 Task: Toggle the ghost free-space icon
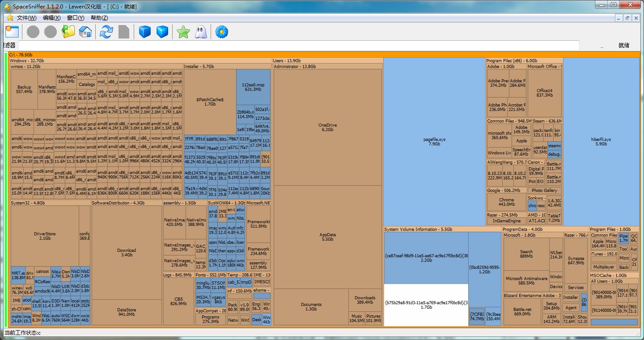pyautogui.click(x=201, y=32)
